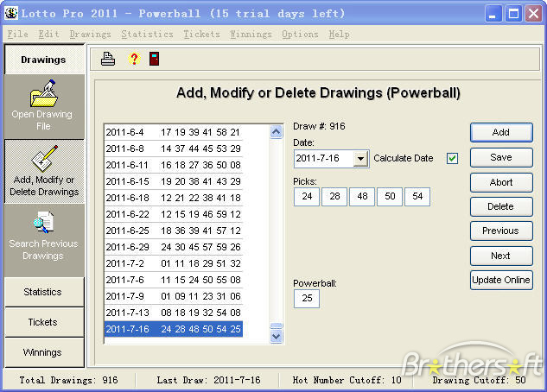Viewport: 547px width, 392px height.
Task: Open the Winnings menu
Action: [251, 35]
